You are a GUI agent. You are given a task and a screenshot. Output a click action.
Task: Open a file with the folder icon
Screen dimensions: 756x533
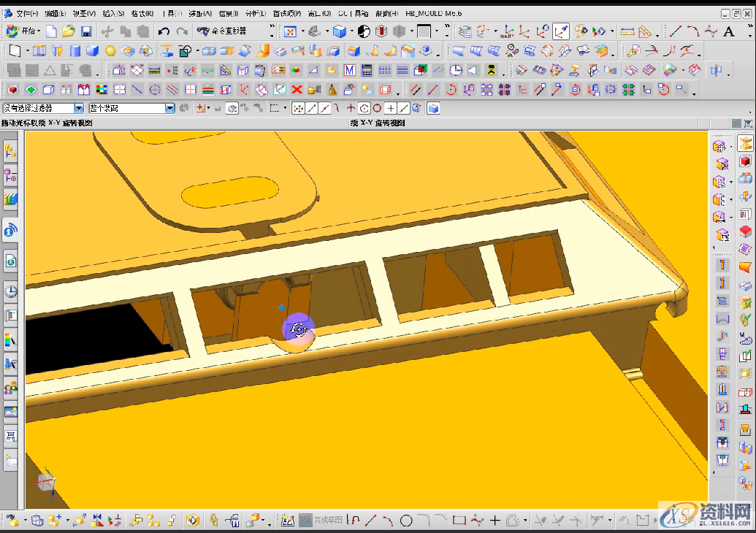68,31
